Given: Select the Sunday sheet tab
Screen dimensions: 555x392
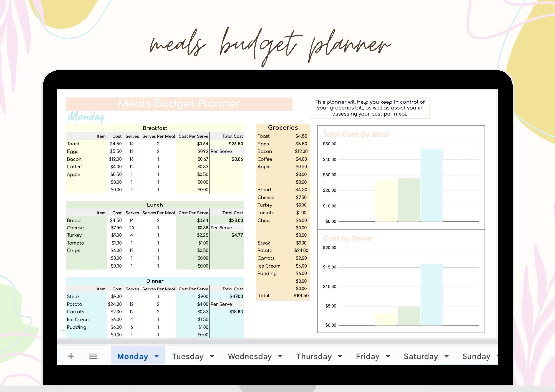Looking at the screenshot, I should pos(476,356).
